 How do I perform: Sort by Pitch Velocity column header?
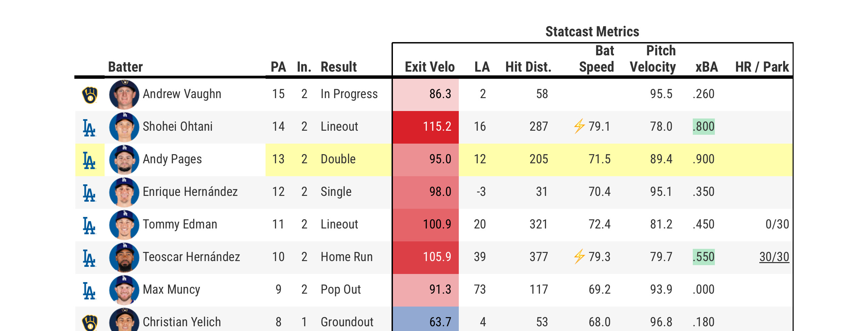tap(653, 59)
